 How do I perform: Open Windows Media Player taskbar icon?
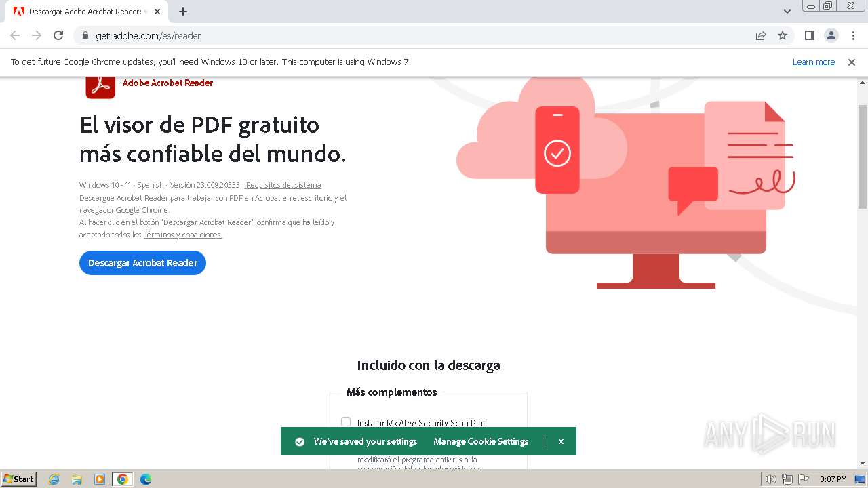coord(100,479)
